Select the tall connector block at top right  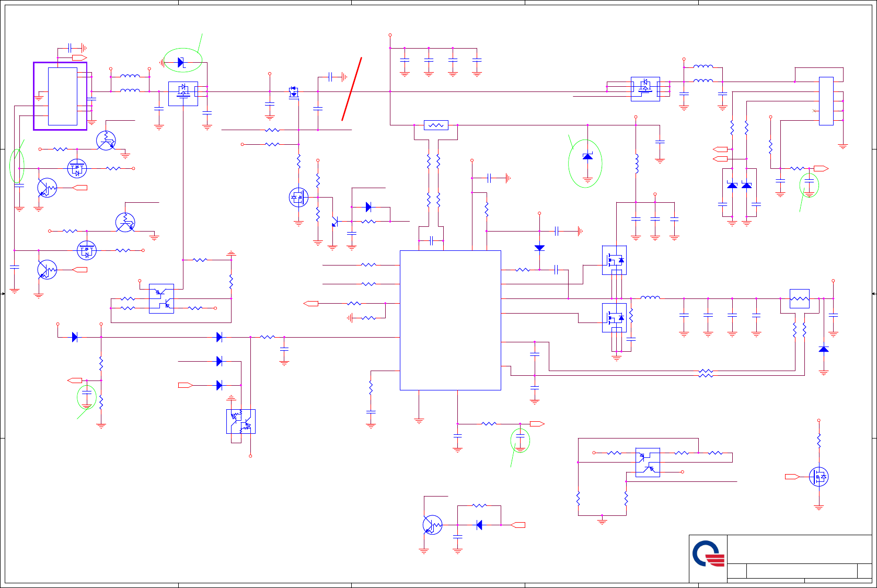point(826,101)
